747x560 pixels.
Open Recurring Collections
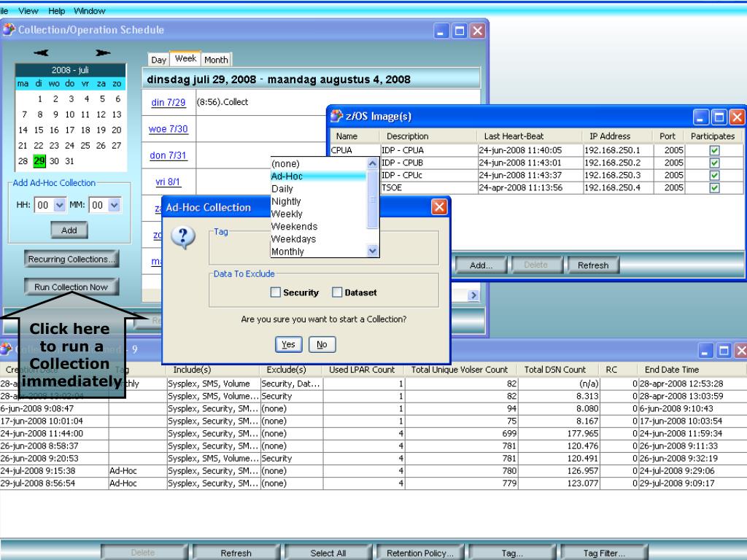(71, 259)
